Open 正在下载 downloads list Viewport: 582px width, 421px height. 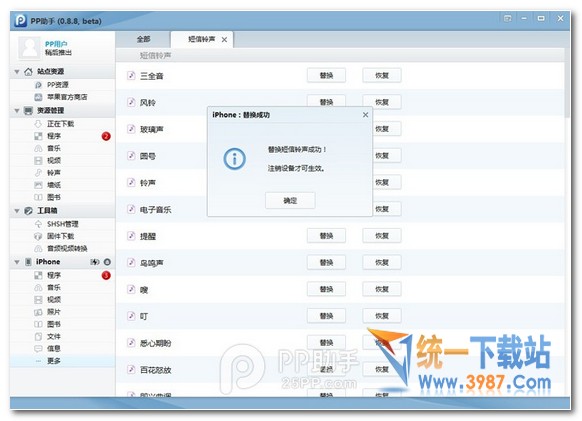pyautogui.click(x=61, y=124)
